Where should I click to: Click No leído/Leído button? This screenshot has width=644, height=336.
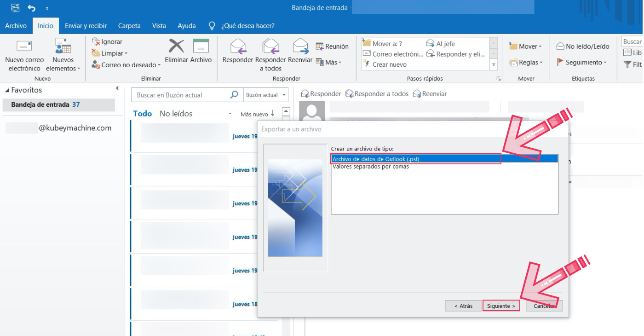[583, 46]
